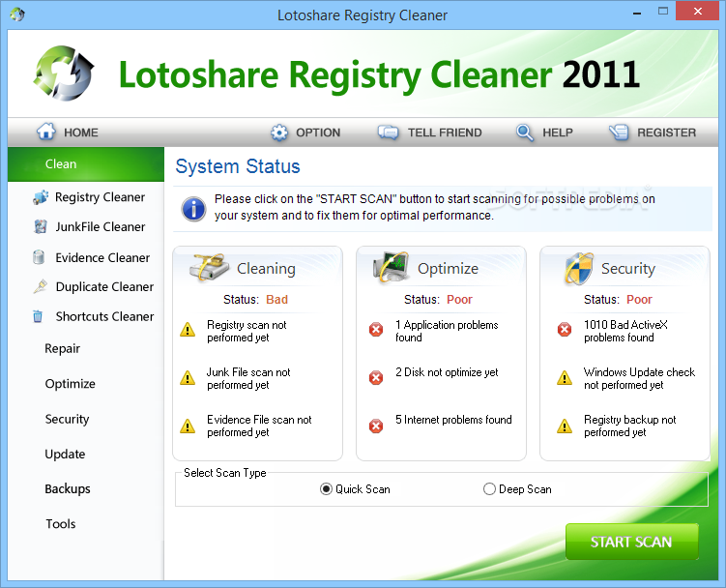The width and height of the screenshot is (726, 588).
Task: Expand the Repair sidebar section
Action: 62,348
